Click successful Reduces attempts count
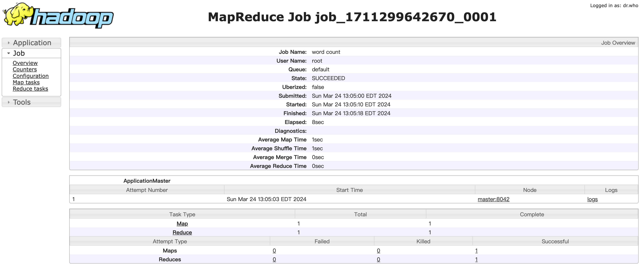The height and width of the screenshot is (275, 644). pyautogui.click(x=476, y=259)
